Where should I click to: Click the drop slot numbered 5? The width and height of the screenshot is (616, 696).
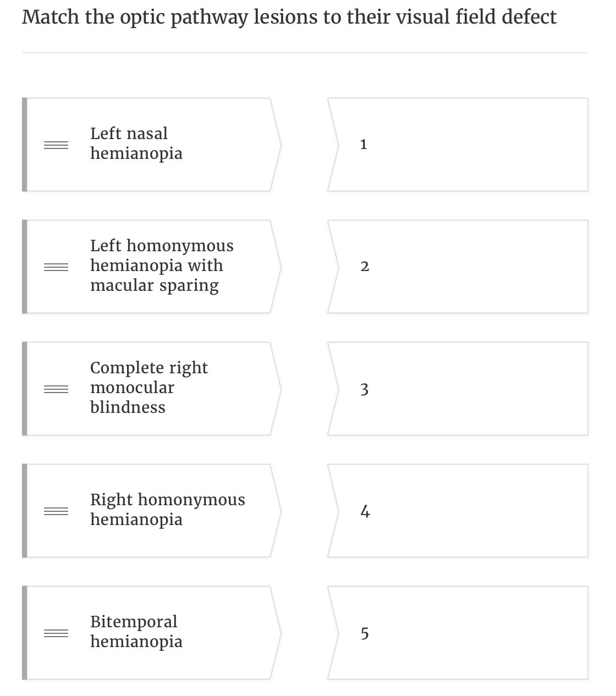click(458, 633)
